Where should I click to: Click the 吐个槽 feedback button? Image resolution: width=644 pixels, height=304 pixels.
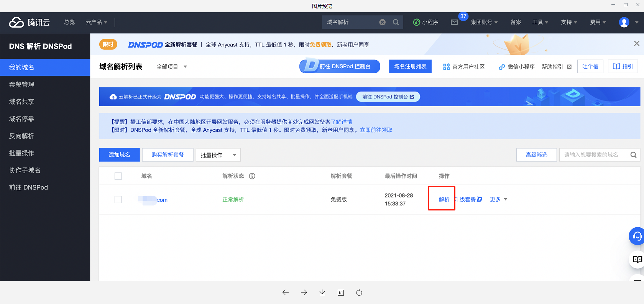(590, 66)
